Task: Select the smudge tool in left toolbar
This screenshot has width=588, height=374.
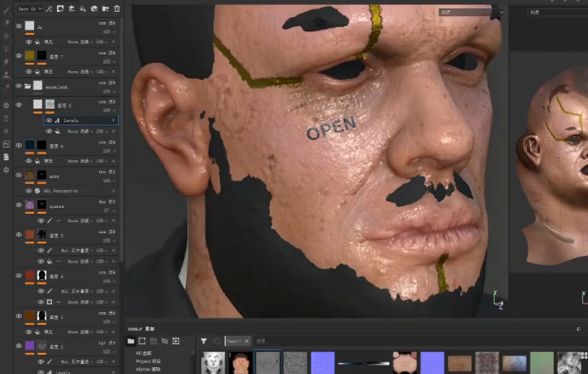Action: point(6,61)
